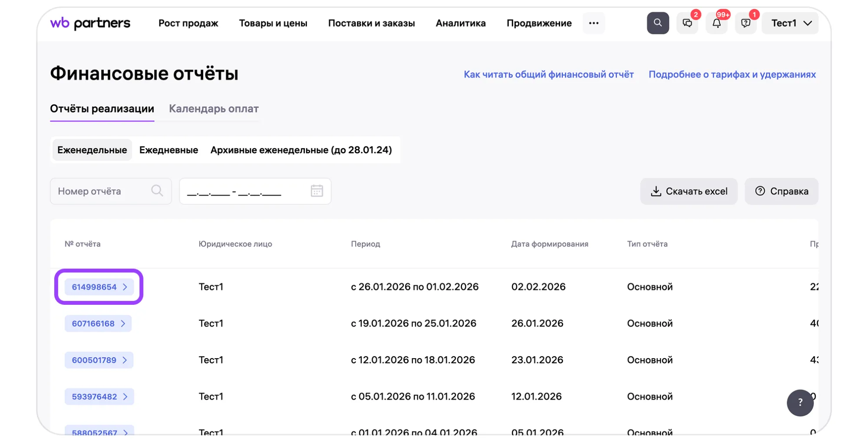868x442 pixels.
Task: Focus the Номер отчёта search field
Action: point(102,191)
